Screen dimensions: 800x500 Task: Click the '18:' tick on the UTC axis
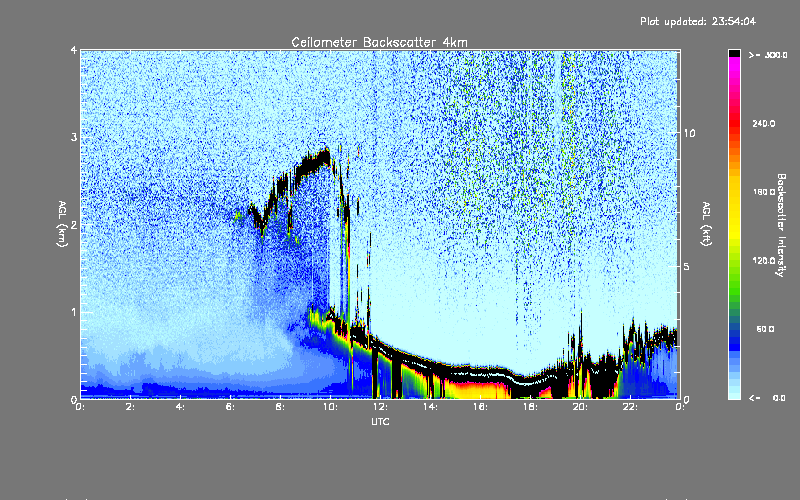point(530,407)
